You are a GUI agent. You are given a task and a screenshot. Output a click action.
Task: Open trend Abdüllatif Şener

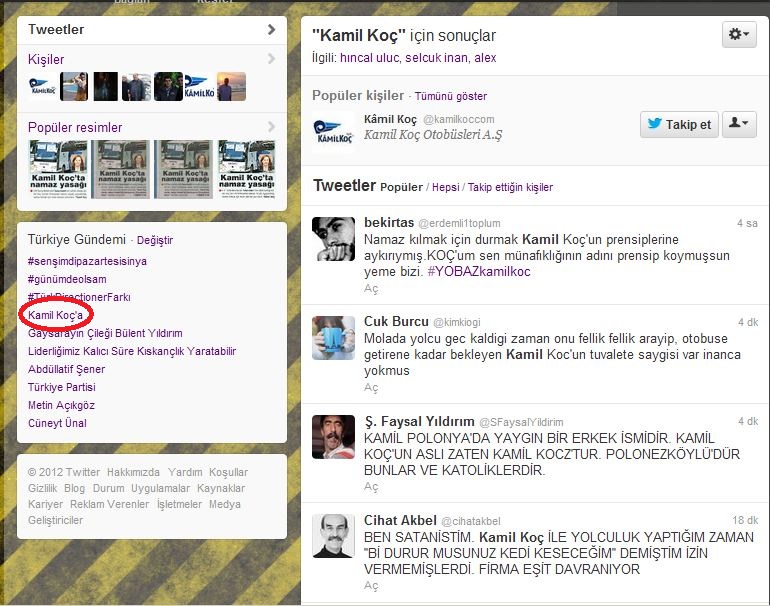coord(66,369)
